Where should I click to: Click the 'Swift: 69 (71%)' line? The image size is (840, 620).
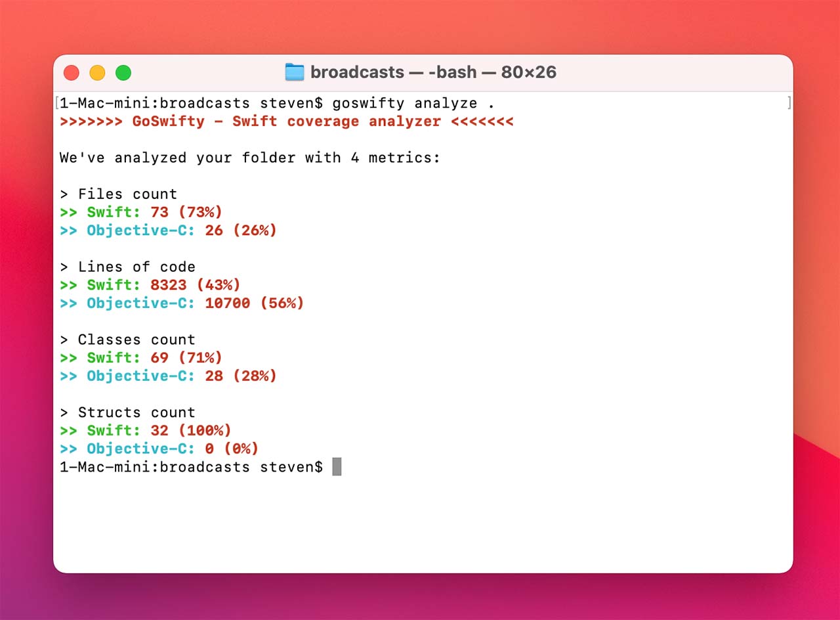tap(141, 358)
